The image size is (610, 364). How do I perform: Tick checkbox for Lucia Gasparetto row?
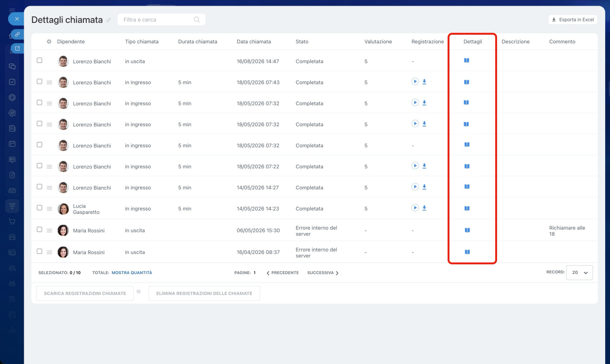[x=40, y=208]
